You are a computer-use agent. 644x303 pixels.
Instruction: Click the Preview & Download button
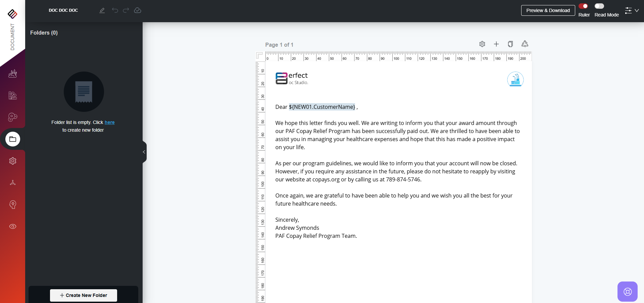[x=548, y=10]
